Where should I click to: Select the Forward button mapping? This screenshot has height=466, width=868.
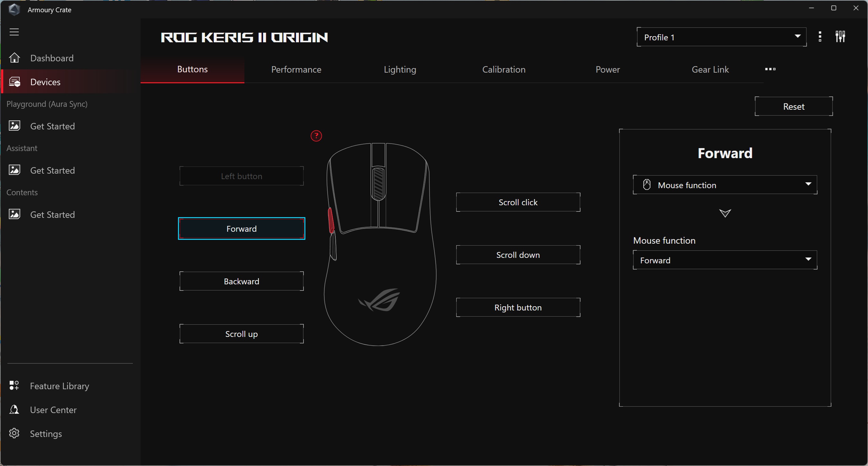(242, 228)
